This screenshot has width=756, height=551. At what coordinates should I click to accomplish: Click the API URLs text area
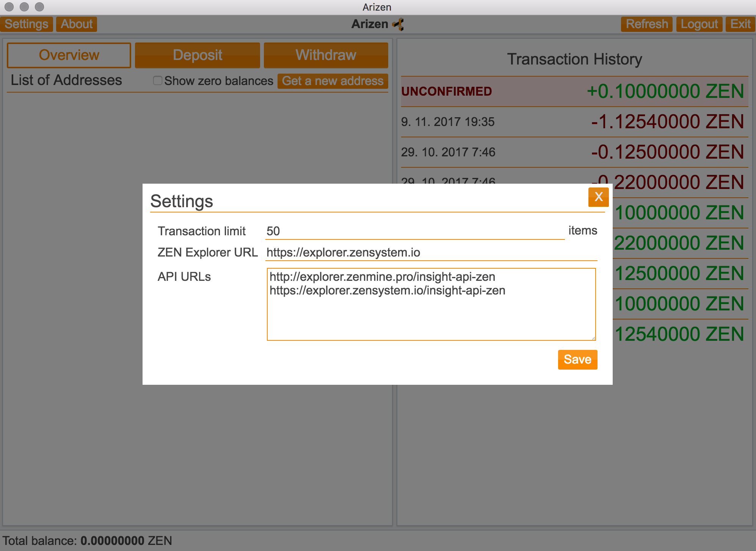(x=431, y=303)
